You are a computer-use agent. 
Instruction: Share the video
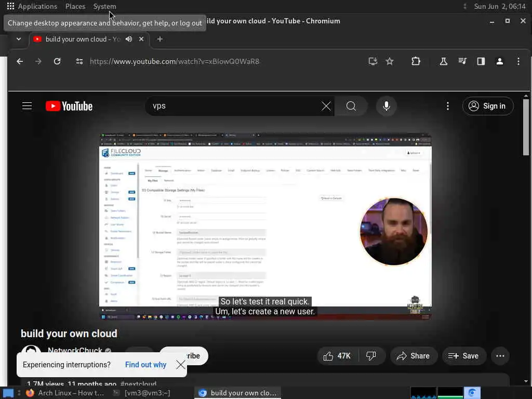414,356
